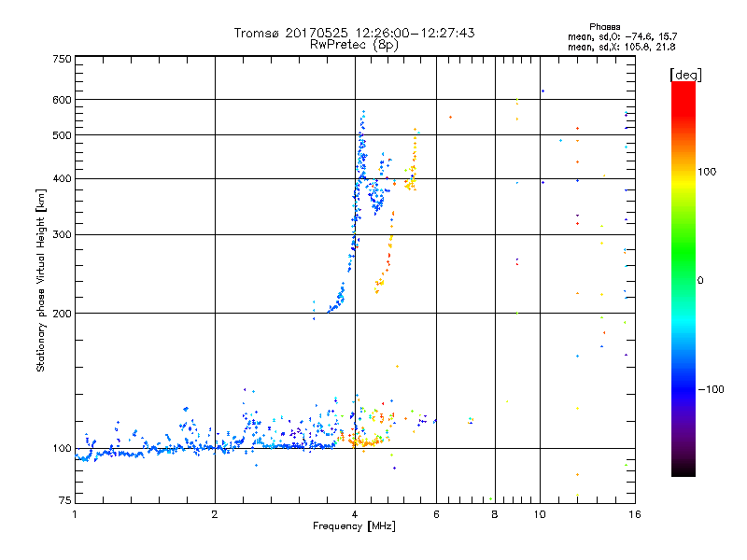This screenshot has width=747, height=560.
Task: Click the plot title 'Tromsø 20170525 12:26:00-12:27:43'
Action: [354, 33]
